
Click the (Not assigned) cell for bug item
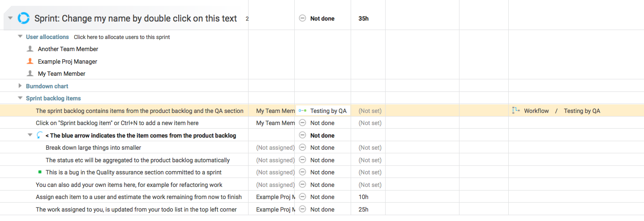[275, 172]
